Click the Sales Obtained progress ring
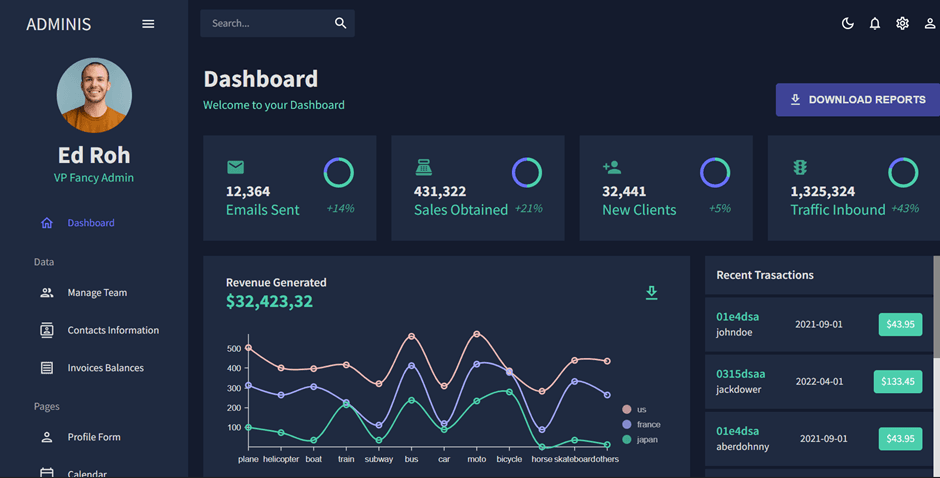This screenshot has height=478, width=940. click(527, 173)
